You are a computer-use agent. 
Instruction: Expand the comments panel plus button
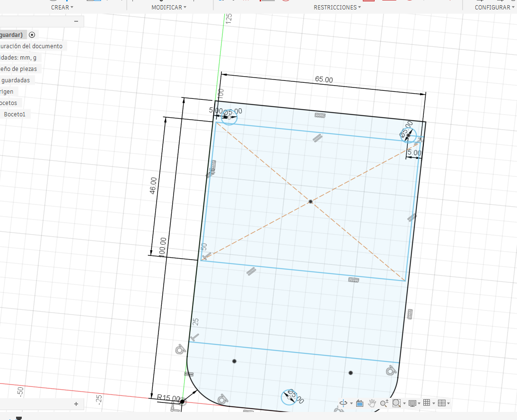[x=76, y=404]
